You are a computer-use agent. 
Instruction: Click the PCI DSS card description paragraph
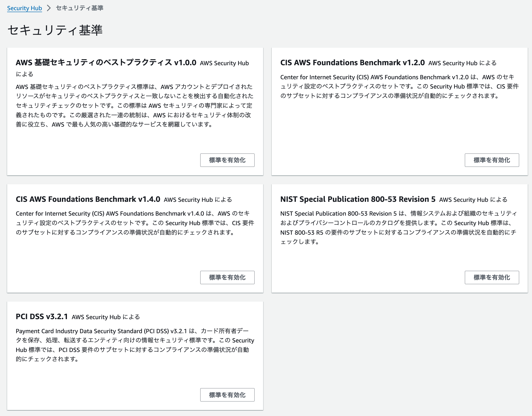point(135,345)
